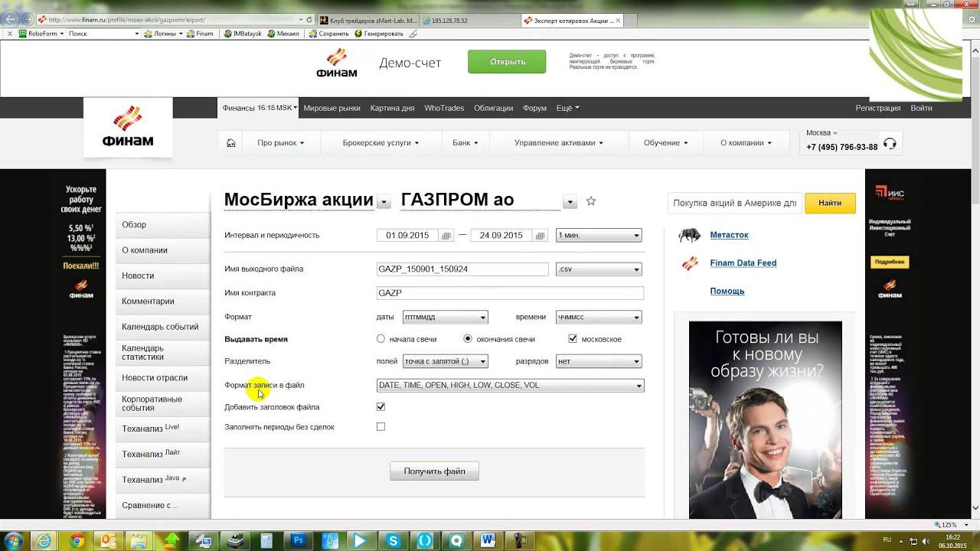Click the yellow 'Найти' search button
980x551 pixels.
830,203
